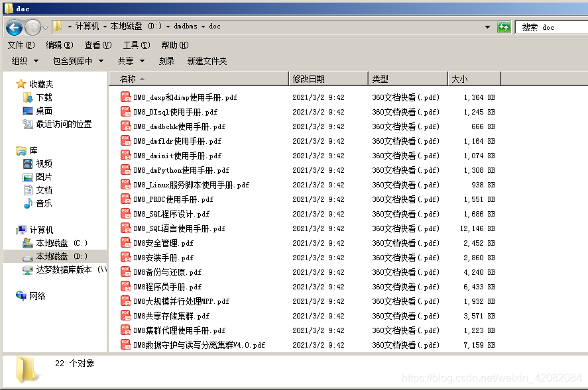Select 收藏夹 star icon in sidebar
The height and width of the screenshot is (390, 588).
coord(21,84)
